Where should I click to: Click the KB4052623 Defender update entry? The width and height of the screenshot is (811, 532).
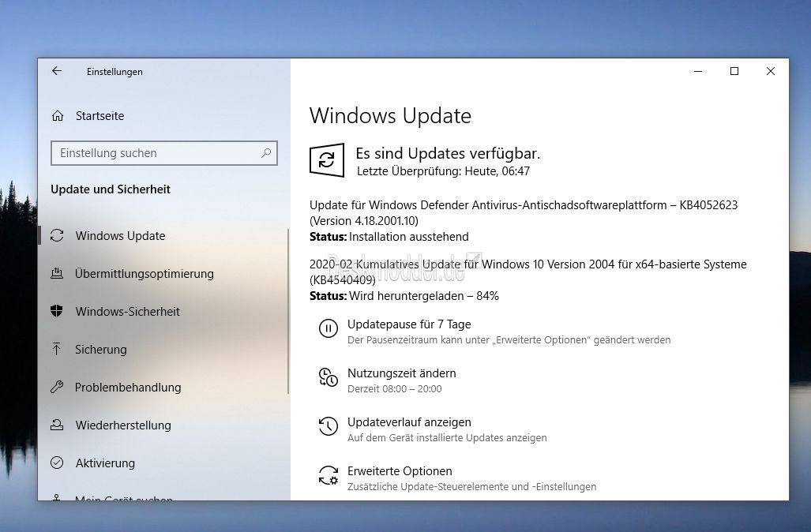pos(524,213)
